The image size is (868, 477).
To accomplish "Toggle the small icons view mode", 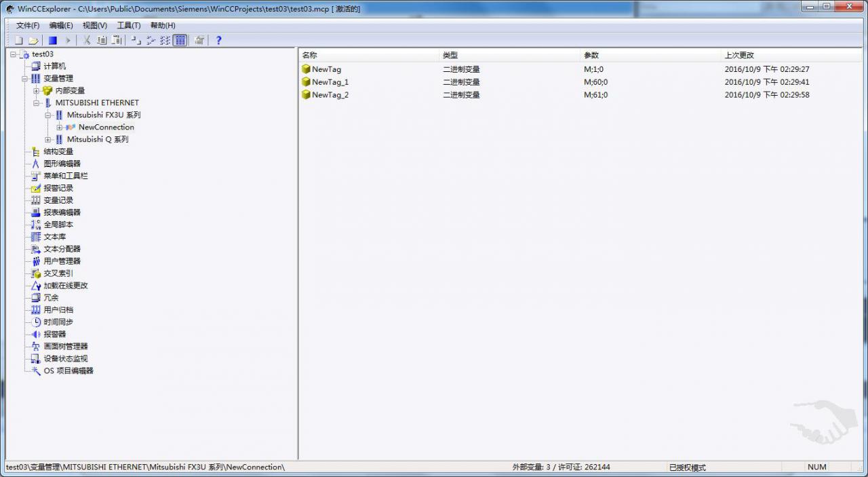I will tap(151, 40).
